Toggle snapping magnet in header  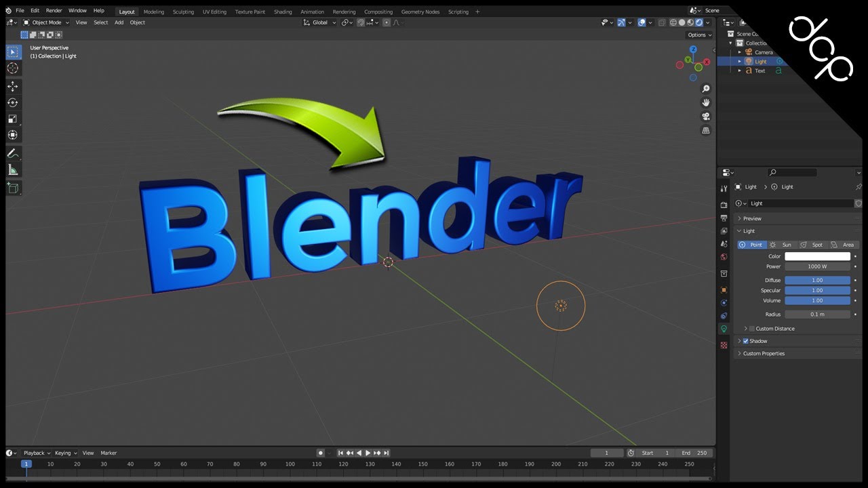(361, 22)
